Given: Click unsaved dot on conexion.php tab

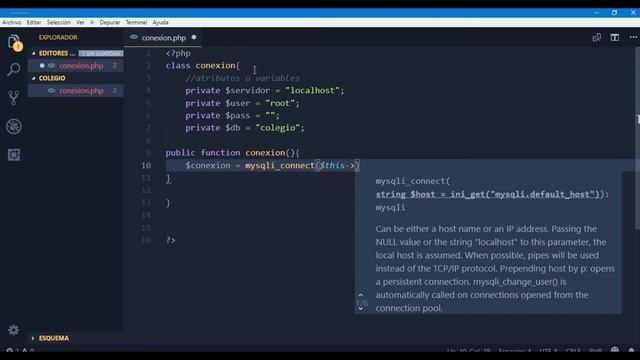Looking at the screenshot, I should pyautogui.click(x=194, y=37).
